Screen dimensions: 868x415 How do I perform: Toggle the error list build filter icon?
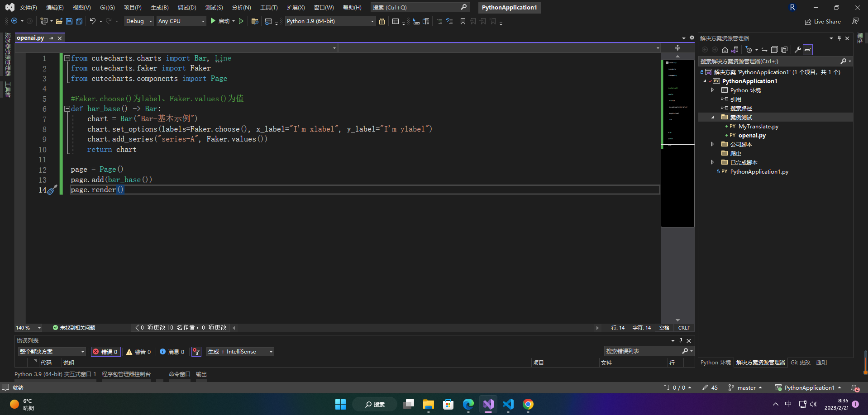click(196, 352)
